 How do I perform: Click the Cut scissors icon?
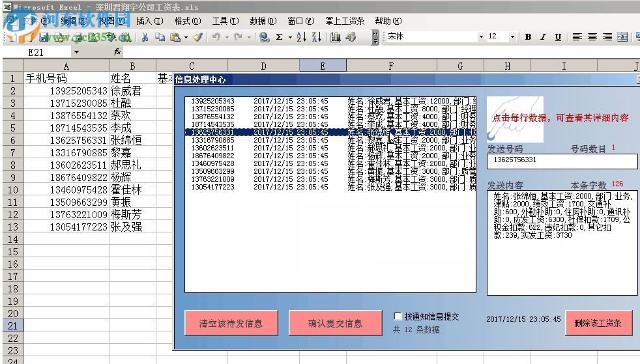pos(145,37)
